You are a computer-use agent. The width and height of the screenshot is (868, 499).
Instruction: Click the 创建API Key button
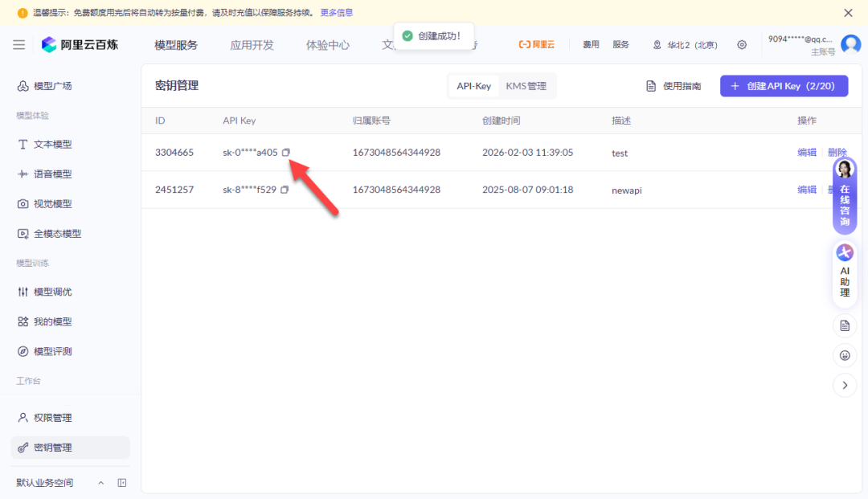pos(784,86)
